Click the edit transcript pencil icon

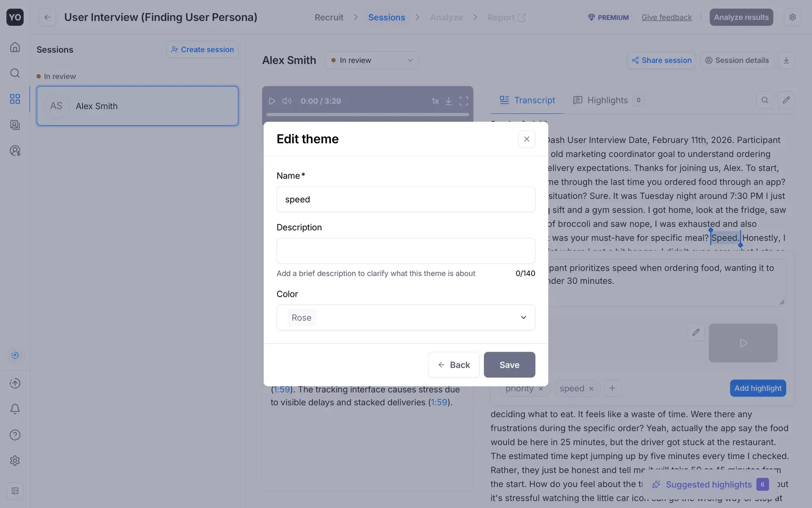pyautogui.click(x=786, y=100)
